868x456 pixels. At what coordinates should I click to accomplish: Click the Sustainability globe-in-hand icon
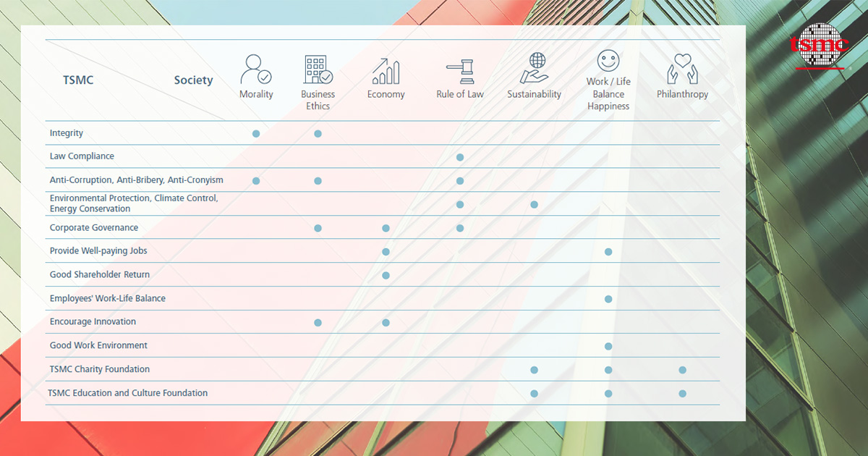(535, 69)
